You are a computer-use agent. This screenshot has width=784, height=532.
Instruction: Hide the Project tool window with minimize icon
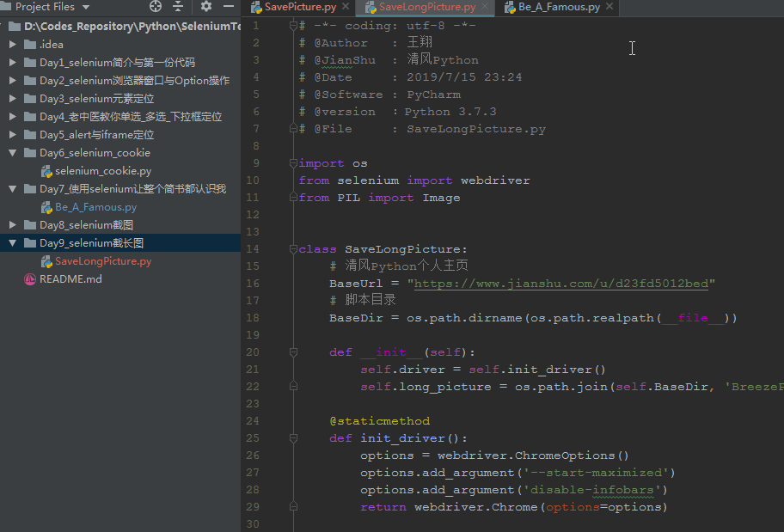click(229, 6)
